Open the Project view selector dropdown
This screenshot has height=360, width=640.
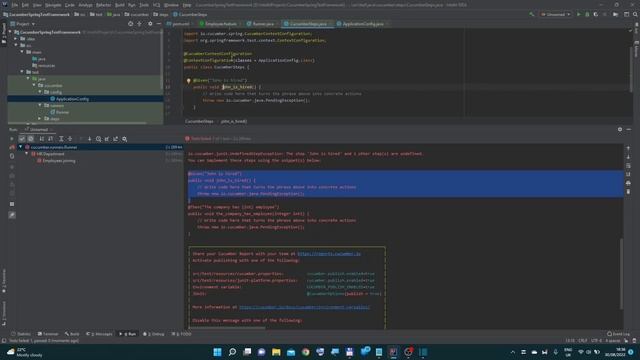pos(23,24)
